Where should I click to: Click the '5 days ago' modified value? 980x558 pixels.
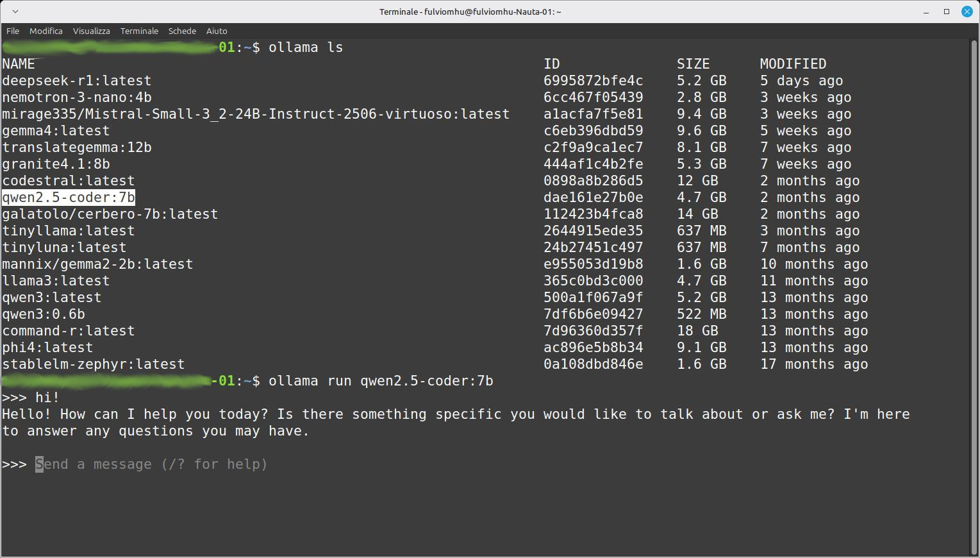tap(802, 81)
